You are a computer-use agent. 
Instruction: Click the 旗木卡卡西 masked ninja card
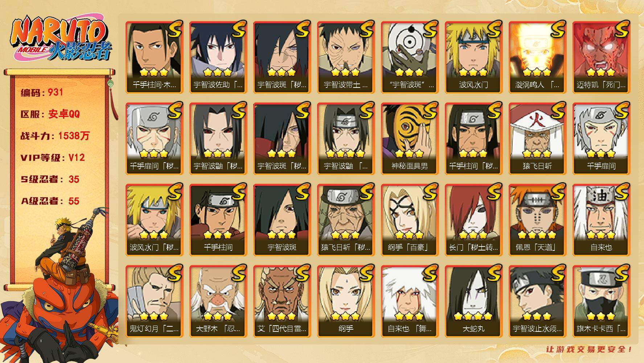[601, 301]
